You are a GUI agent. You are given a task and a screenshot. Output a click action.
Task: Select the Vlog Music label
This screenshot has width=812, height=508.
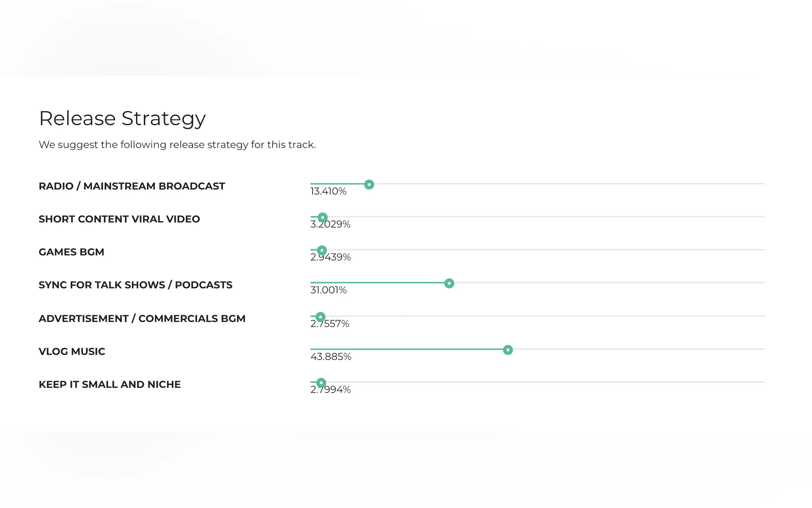pyautogui.click(x=72, y=352)
